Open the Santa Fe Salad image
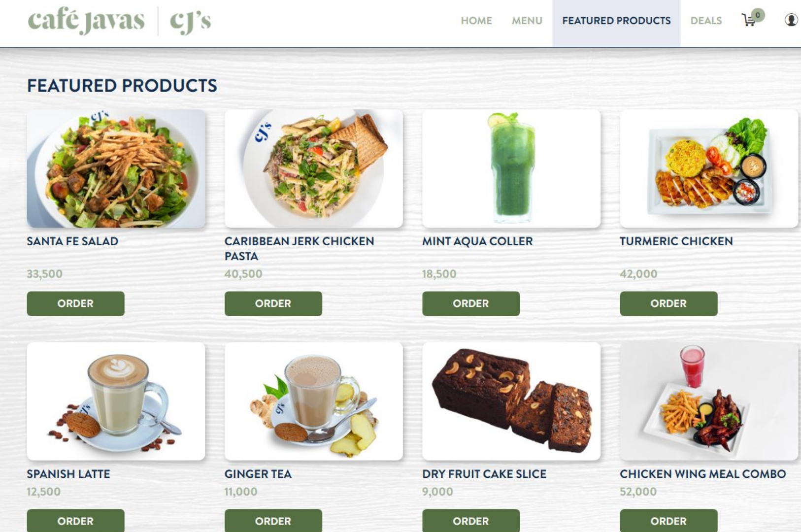The width and height of the screenshot is (801, 532). pos(116,168)
